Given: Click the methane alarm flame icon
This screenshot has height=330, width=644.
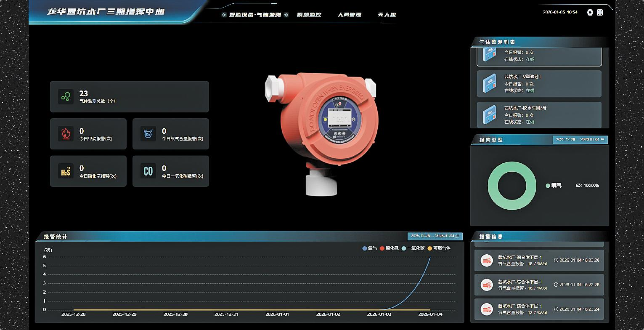Looking at the screenshot, I should [x=66, y=134].
